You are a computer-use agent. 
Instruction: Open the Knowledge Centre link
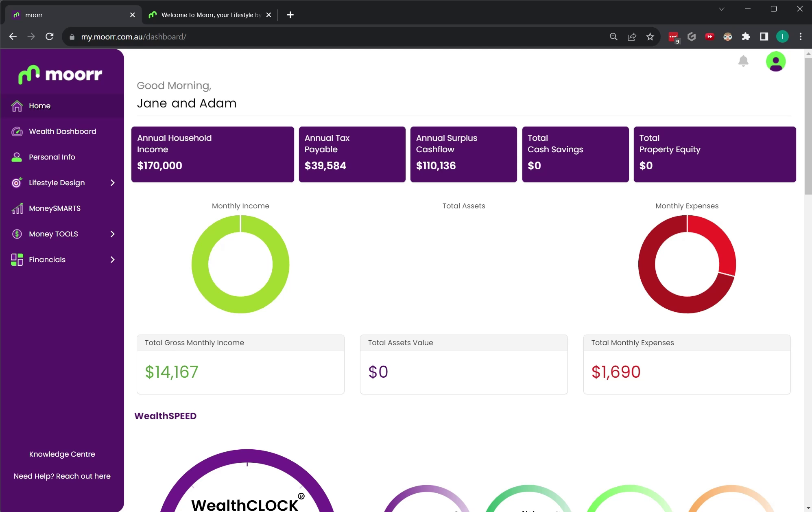pos(62,454)
